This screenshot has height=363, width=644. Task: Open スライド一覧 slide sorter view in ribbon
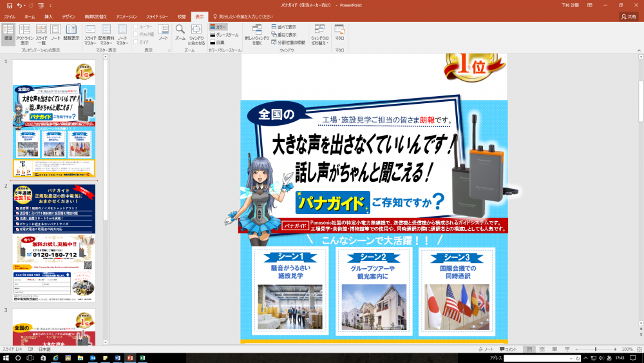click(41, 34)
